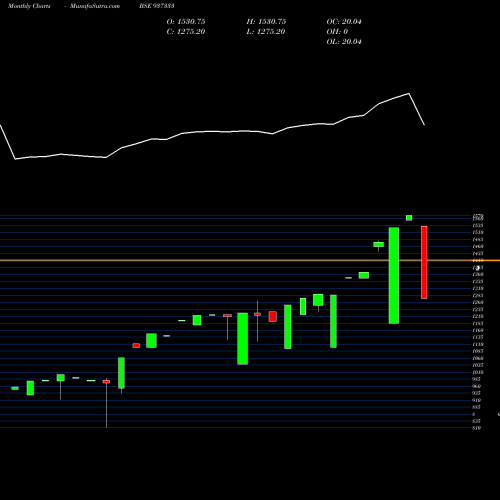Click the low value 'L: 1275.20'
Screen dimensions: 500x500
266,32
